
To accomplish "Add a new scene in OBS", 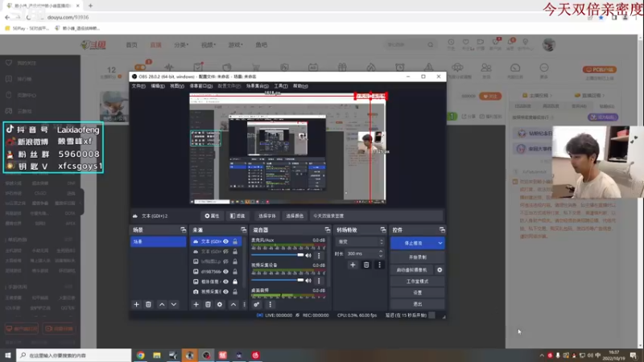I will (136, 305).
